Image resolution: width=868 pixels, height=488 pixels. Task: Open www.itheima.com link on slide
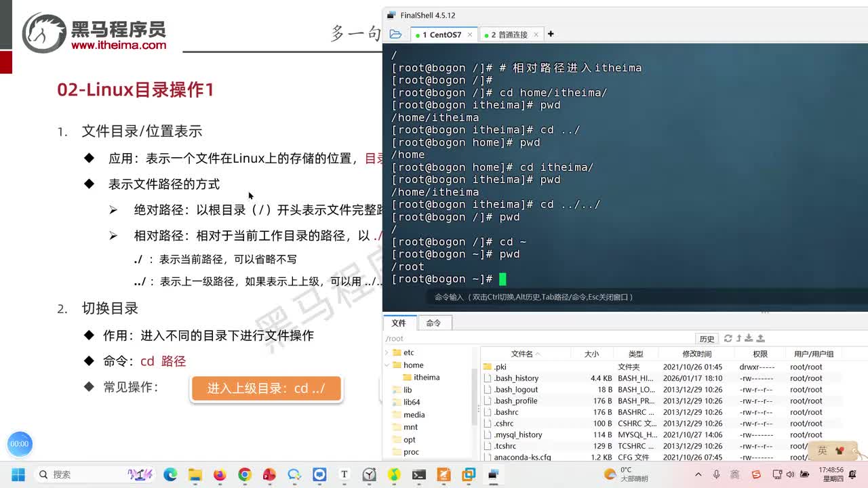click(119, 45)
